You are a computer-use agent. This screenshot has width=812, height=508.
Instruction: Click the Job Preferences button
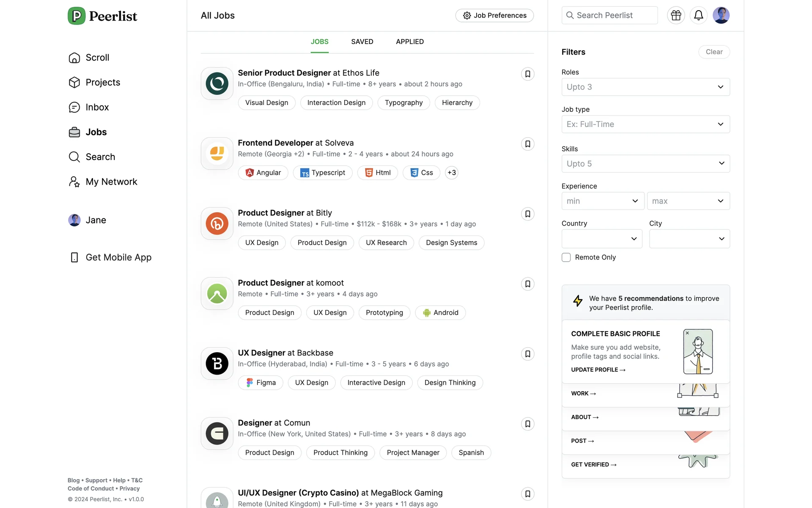[494, 16]
